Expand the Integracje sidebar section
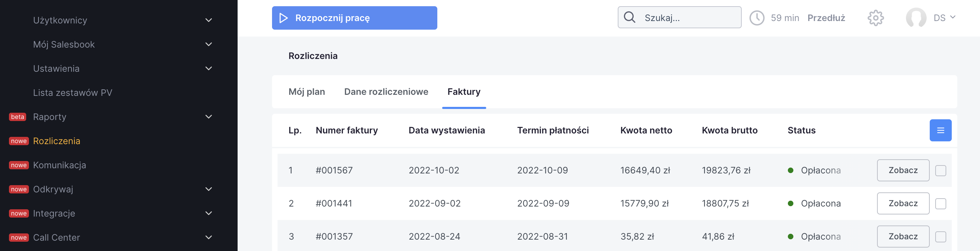 [x=208, y=213]
